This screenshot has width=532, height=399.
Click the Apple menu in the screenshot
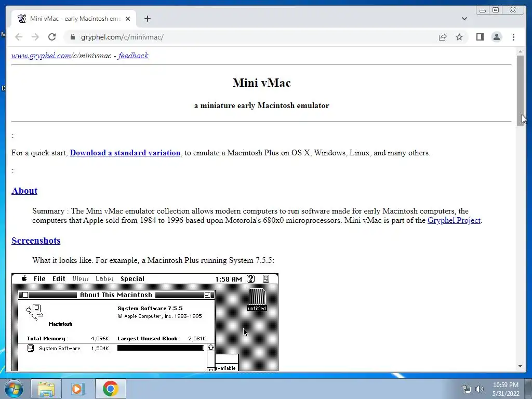coord(24,278)
